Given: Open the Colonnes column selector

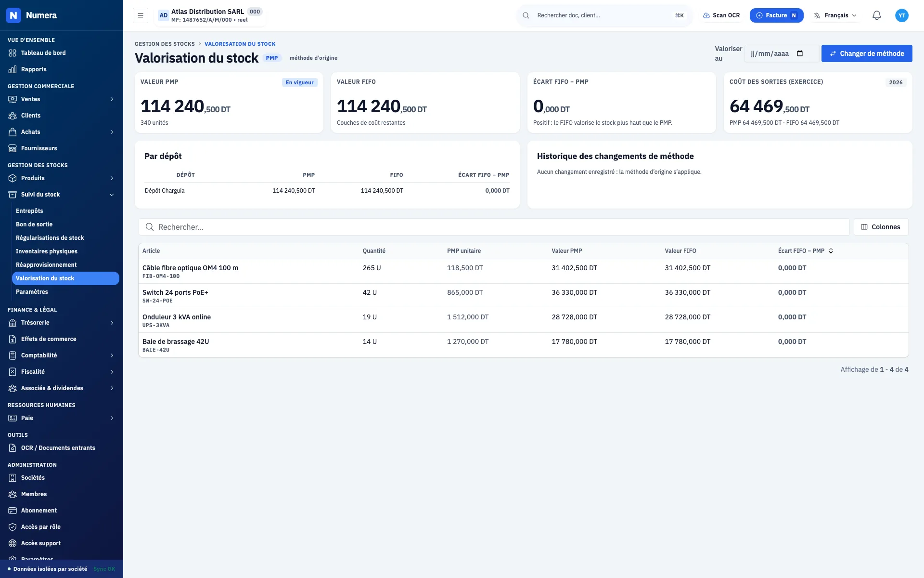Looking at the screenshot, I should [x=881, y=227].
